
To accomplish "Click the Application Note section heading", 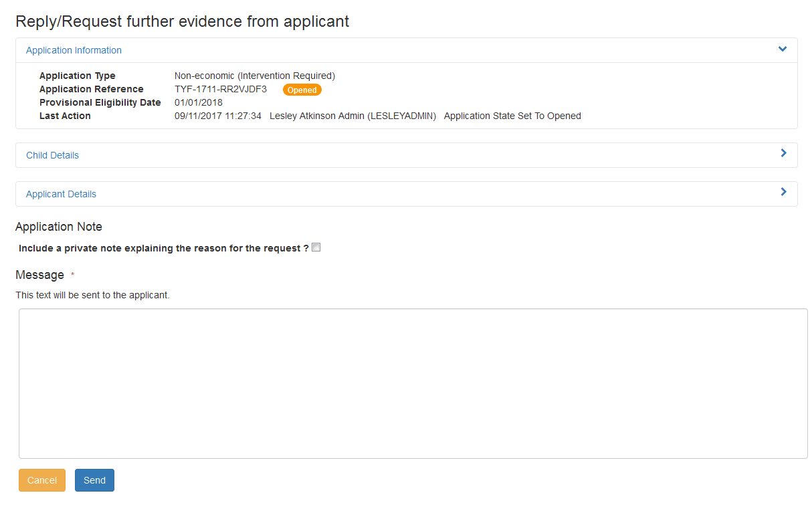I will (59, 227).
